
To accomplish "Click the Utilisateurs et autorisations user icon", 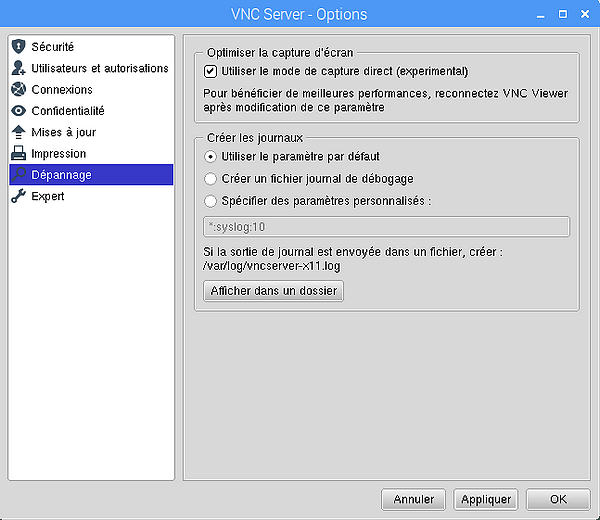I will click(18, 68).
